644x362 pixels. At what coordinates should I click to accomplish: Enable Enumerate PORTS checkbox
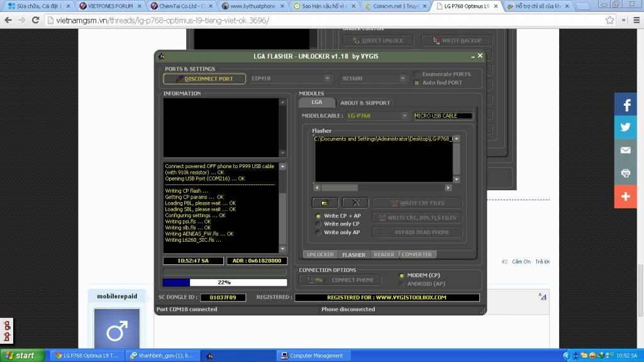click(416, 74)
